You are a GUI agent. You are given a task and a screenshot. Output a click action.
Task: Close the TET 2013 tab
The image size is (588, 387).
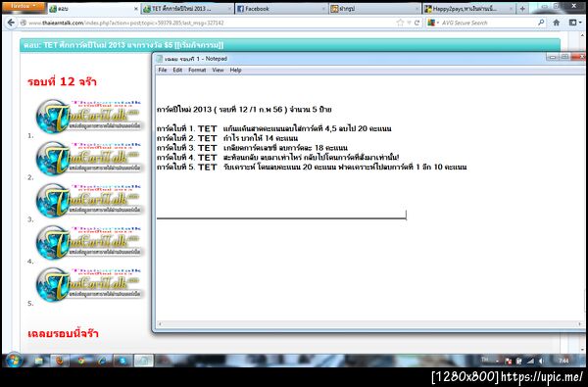pos(230,8)
